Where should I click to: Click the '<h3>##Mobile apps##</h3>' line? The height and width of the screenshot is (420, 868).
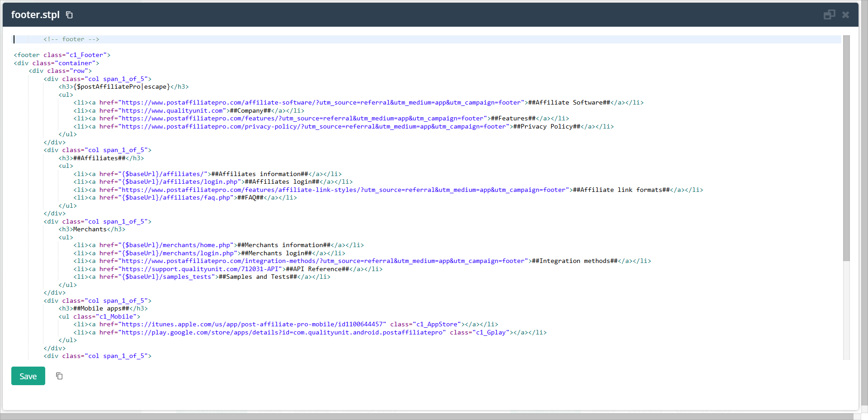click(103, 309)
